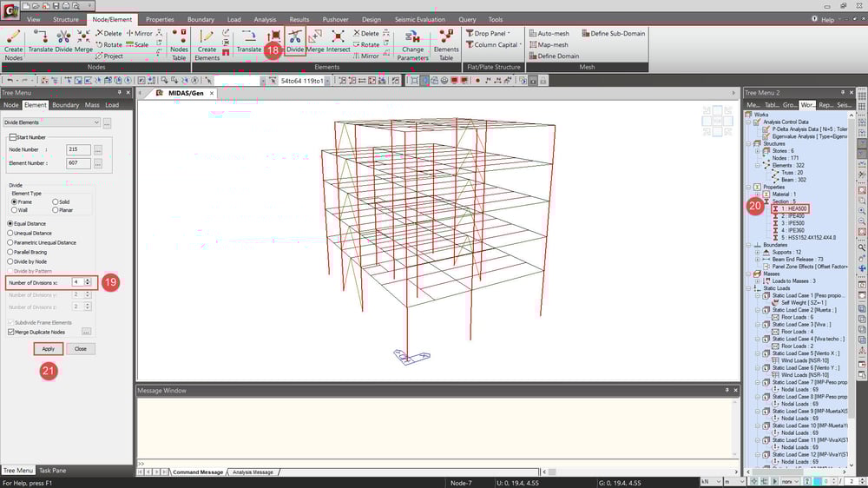Open the Structure ribbon tab

(66, 19)
